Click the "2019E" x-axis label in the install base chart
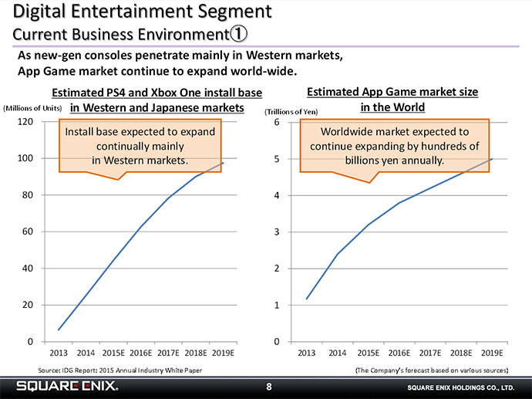This screenshot has width=532, height=399. 224,353
